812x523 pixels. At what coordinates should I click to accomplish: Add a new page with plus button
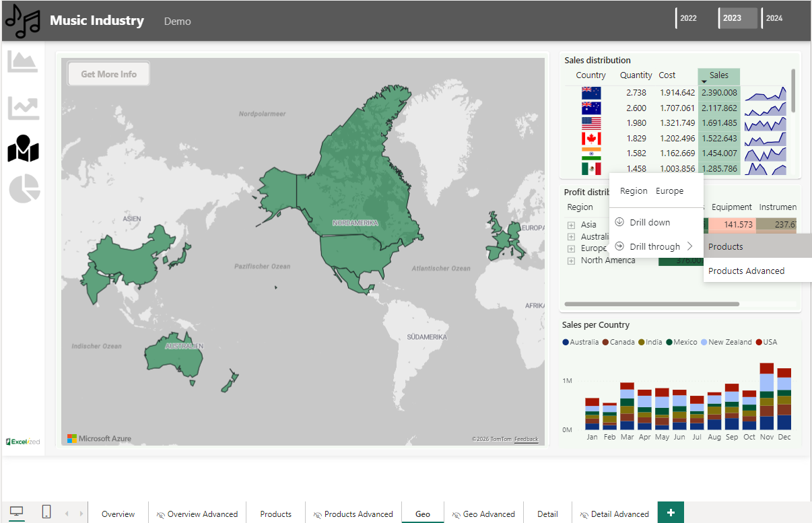(671, 512)
